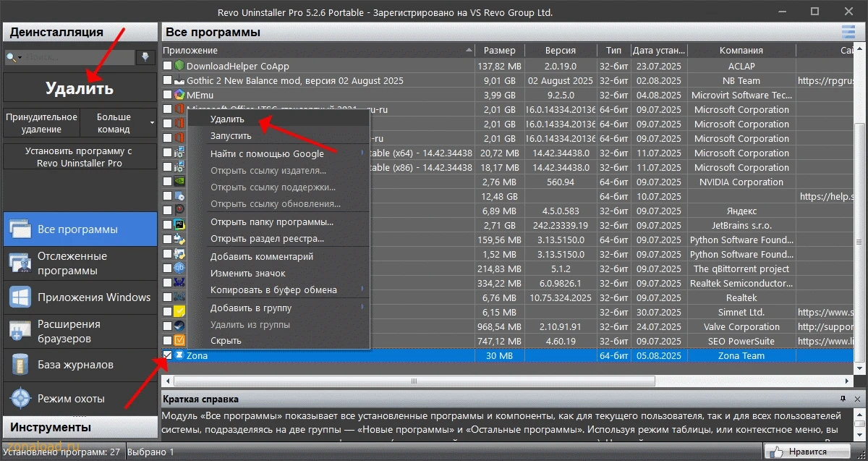Click the search options arrow button beside search box

coord(145,57)
